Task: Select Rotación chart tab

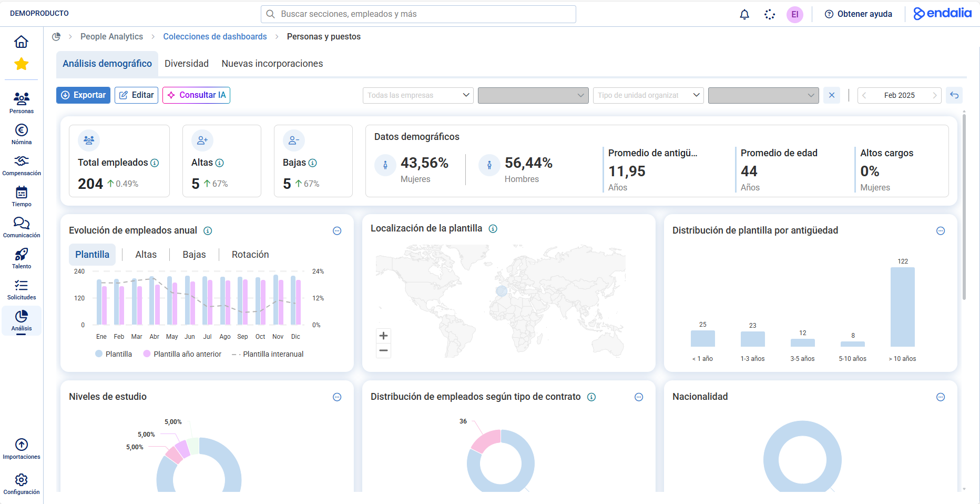Action: tap(250, 255)
